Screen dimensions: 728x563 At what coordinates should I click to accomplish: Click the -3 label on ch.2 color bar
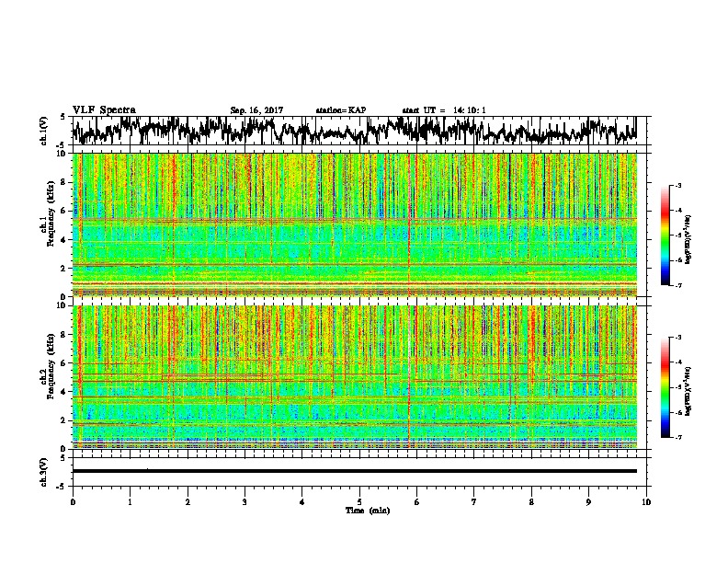pyautogui.click(x=677, y=338)
